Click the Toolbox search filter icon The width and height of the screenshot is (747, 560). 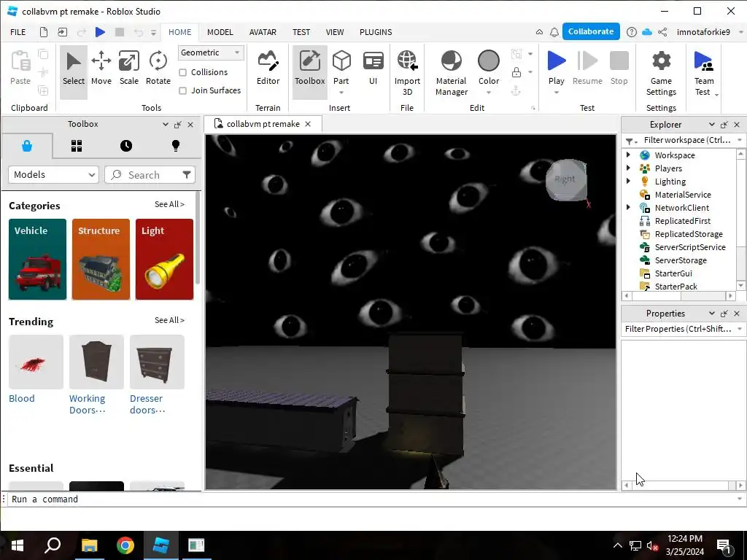tap(186, 175)
